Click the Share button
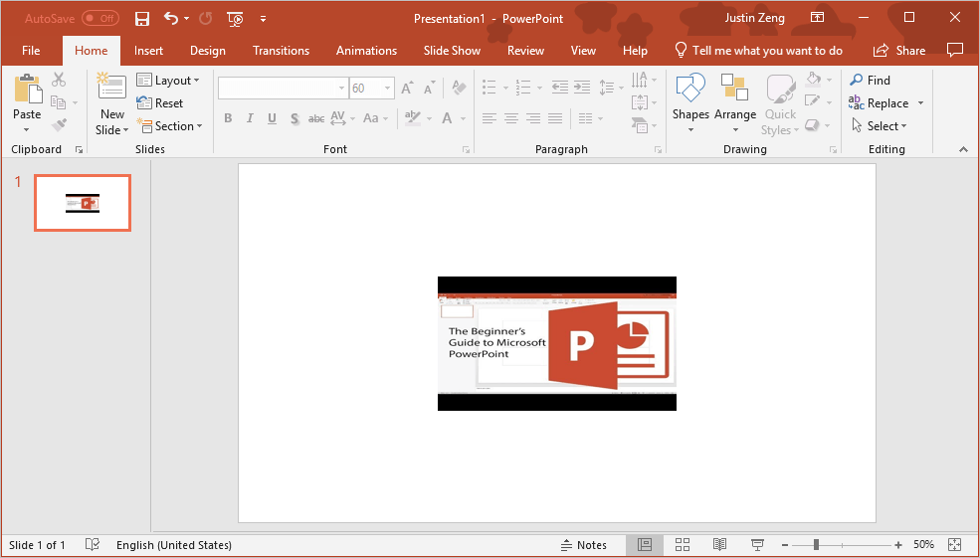Screen dimensions: 980x558 [899, 51]
